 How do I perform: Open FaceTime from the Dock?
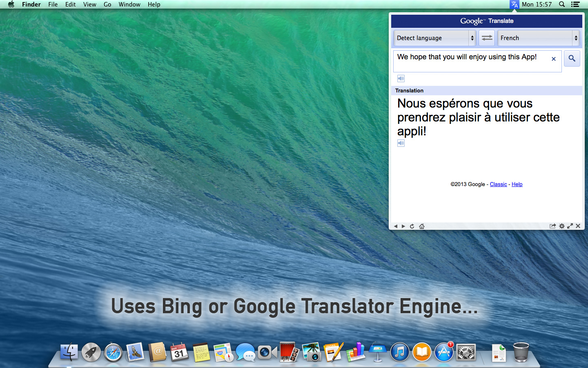tap(267, 352)
